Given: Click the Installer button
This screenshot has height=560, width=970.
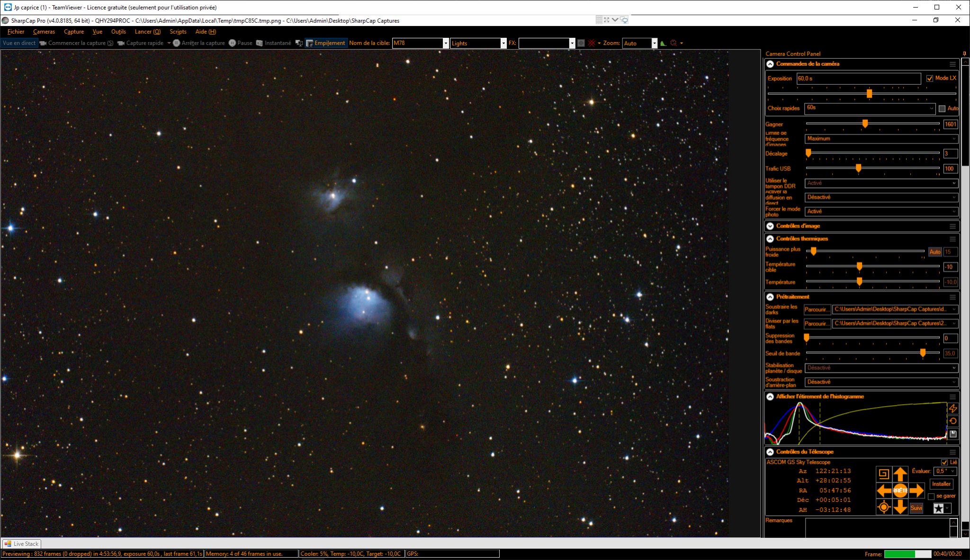Looking at the screenshot, I should click(941, 484).
